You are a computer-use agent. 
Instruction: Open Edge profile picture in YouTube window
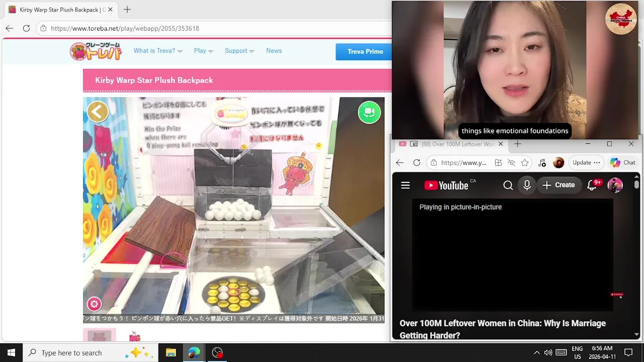tap(558, 162)
